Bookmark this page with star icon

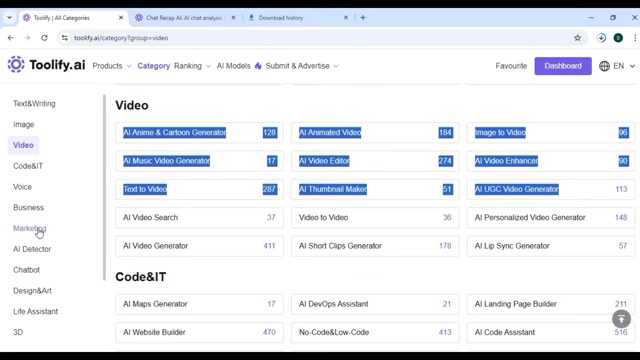pyautogui.click(x=577, y=38)
